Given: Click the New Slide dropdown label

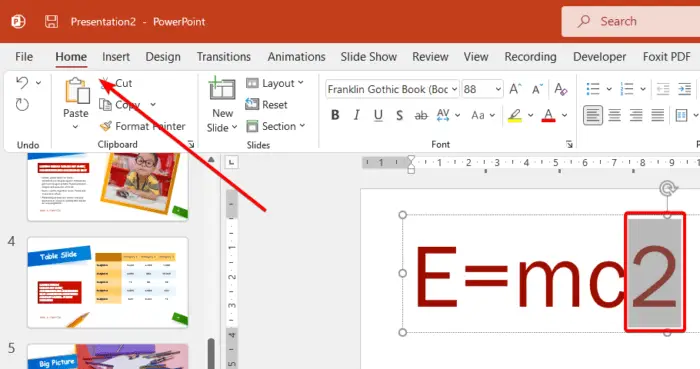Looking at the screenshot, I should tap(222, 120).
